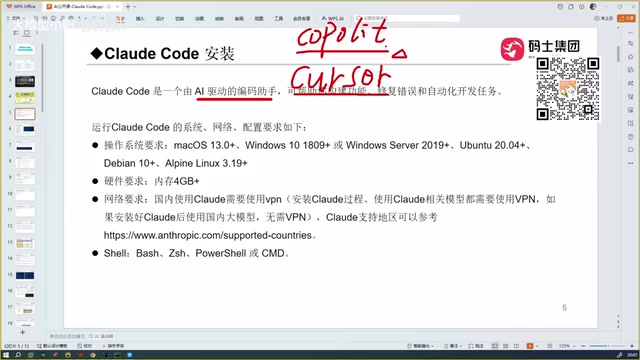640x360 pixels.
Task: Open the 备注 notes dropdown in status bar
Action: [x=452, y=346]
